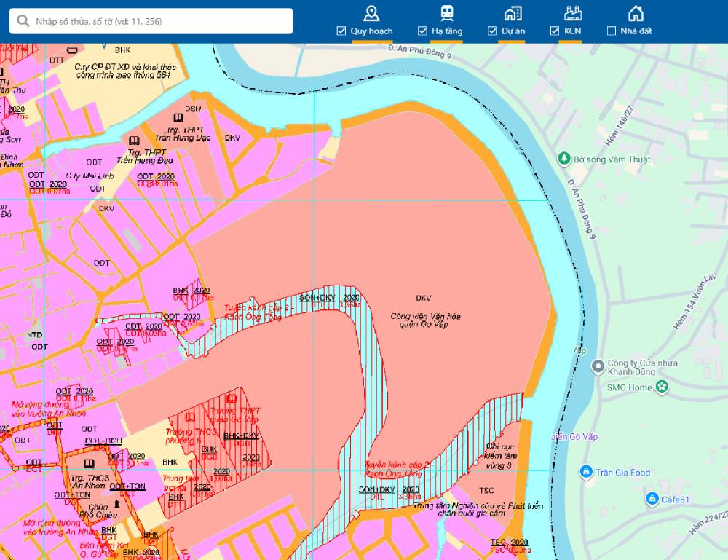
Task: Uncheck the Quy hoạch checkbox
Action: pos(341,31)
